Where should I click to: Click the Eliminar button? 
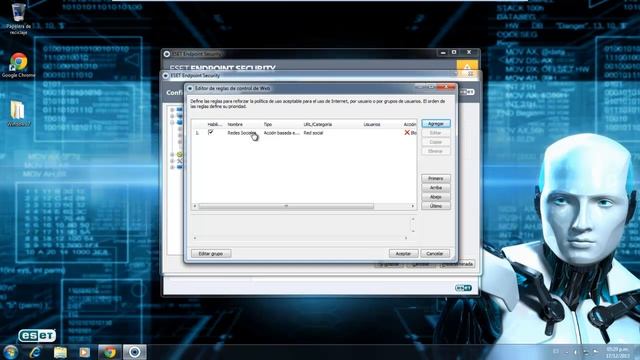click(x=436, y=151)
